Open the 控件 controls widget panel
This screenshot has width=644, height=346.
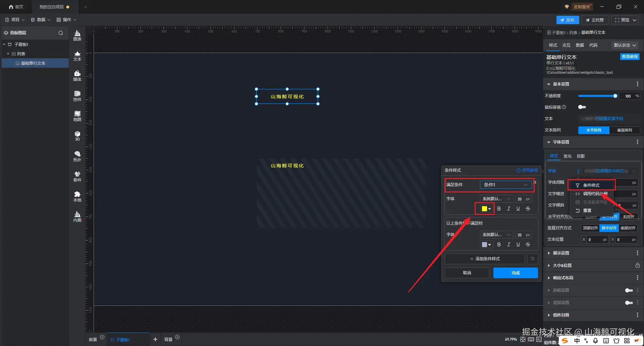(x=77, y=96)
